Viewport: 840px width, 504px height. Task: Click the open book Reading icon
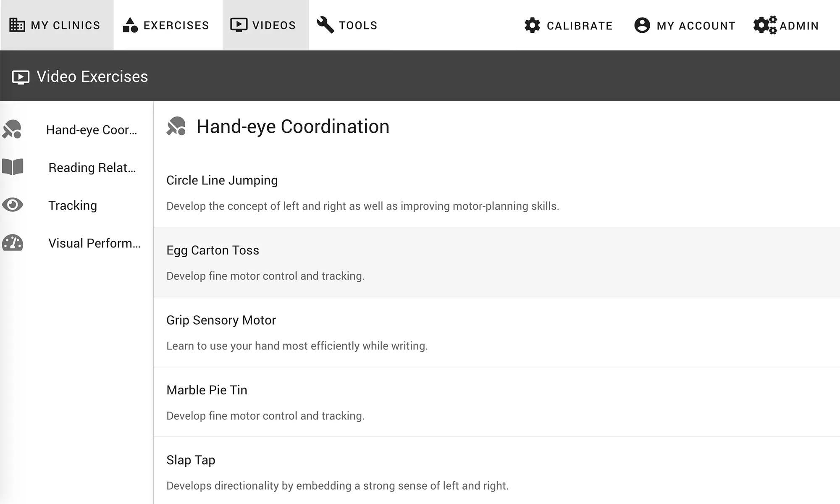click(13, 167)
